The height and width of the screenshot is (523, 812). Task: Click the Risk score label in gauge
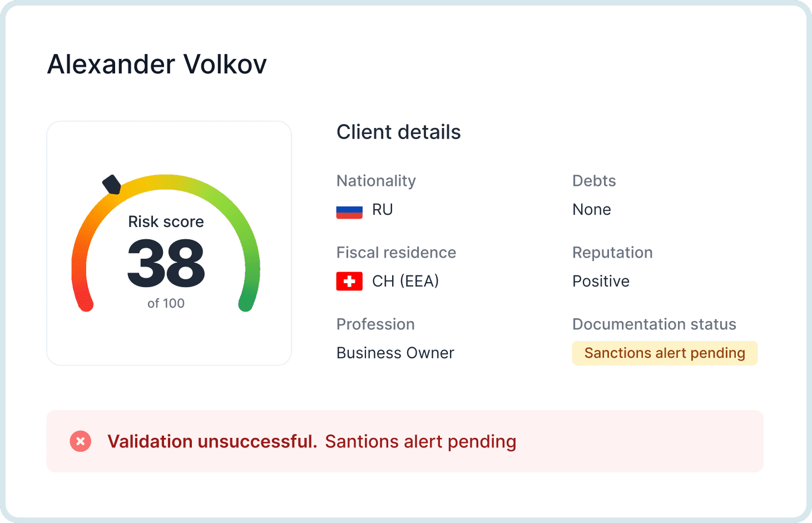coord(166,222)
